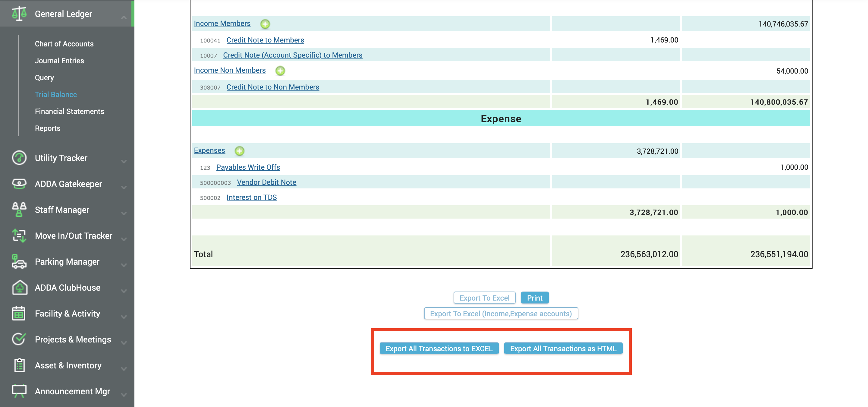Click the Print button
868x407 pixels.
(535, 298)
